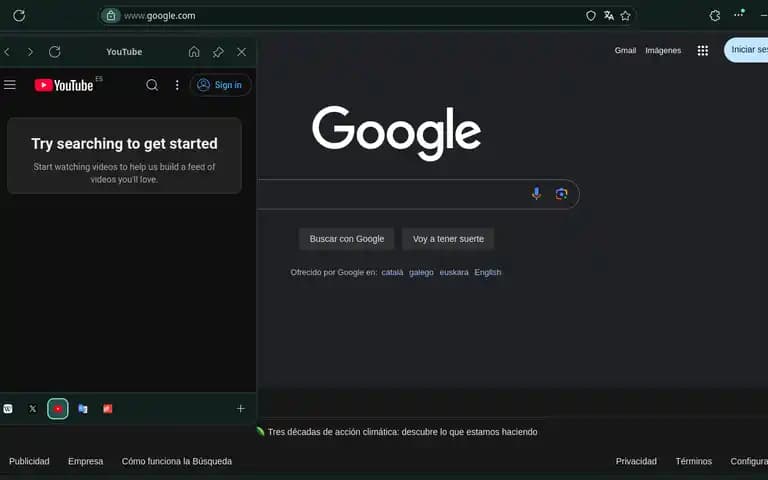Switch Google to English
Screen dimensions: 768x480
point(488,272)
